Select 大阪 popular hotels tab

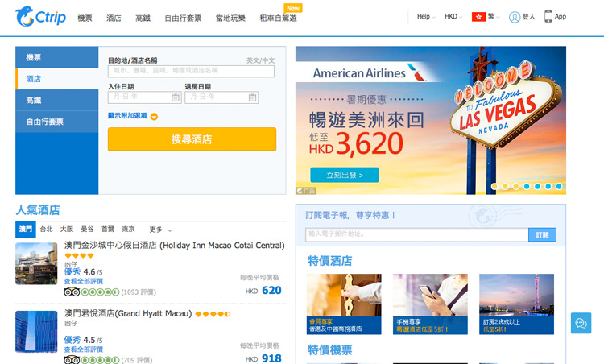[x=67, y=230]
